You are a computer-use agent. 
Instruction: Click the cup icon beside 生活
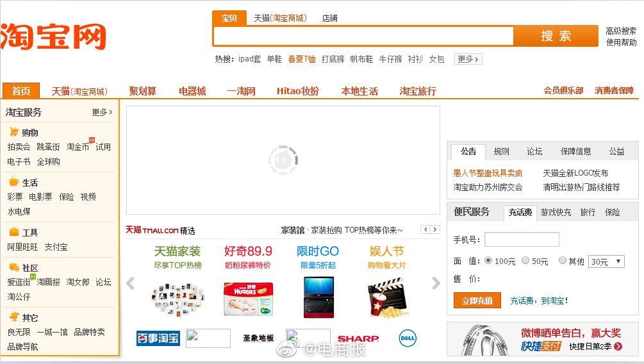pyautogui.click(x=14, y=181)
